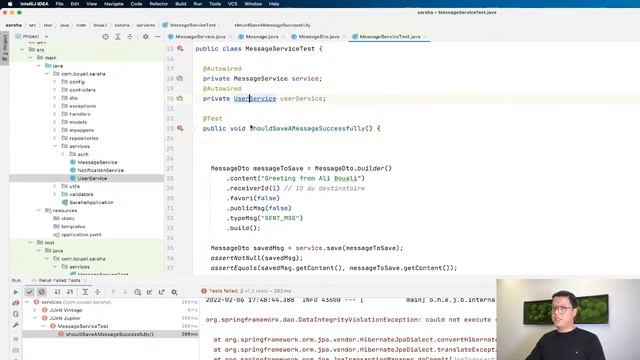Expand the controllers package folder
The image size is (640, 360).
pos(55,90)
